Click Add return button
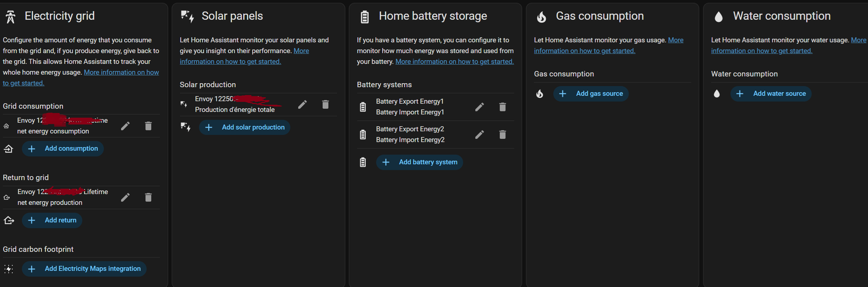The image size is (868, 287). [x=52, y=220]
